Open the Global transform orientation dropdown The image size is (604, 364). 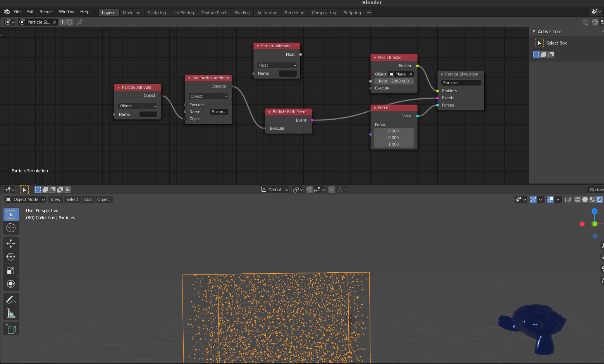(274, 190)
